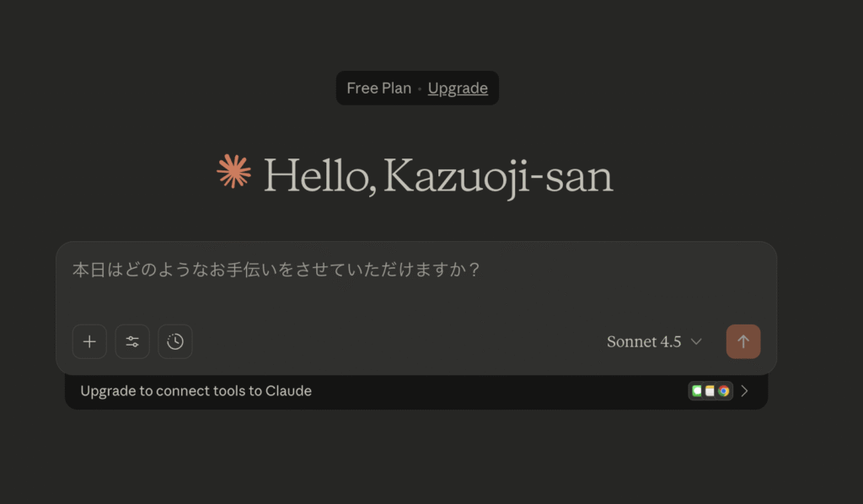Click the plus icon to add attachments
Screen dimensions: 863x504
tap(89, 341)
